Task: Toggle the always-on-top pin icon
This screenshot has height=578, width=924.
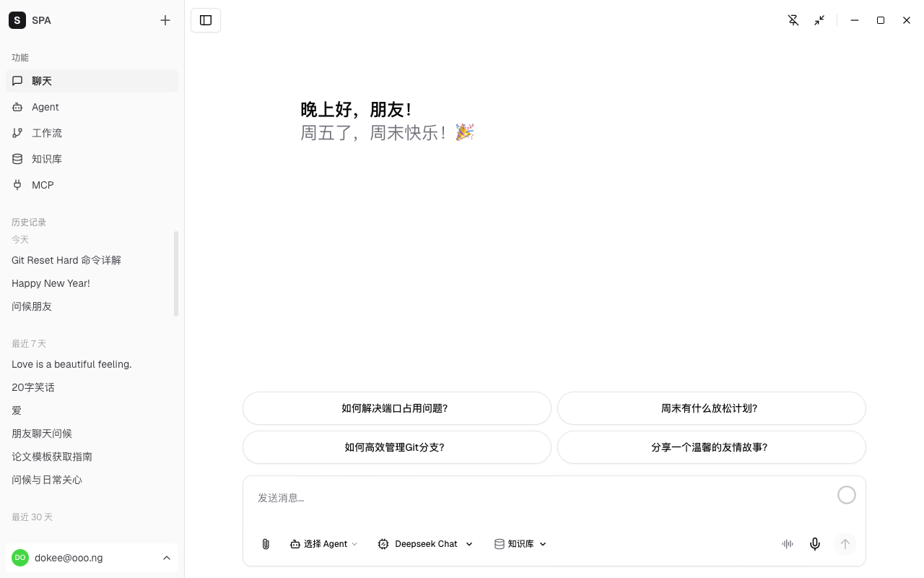Action: (793, 20)
